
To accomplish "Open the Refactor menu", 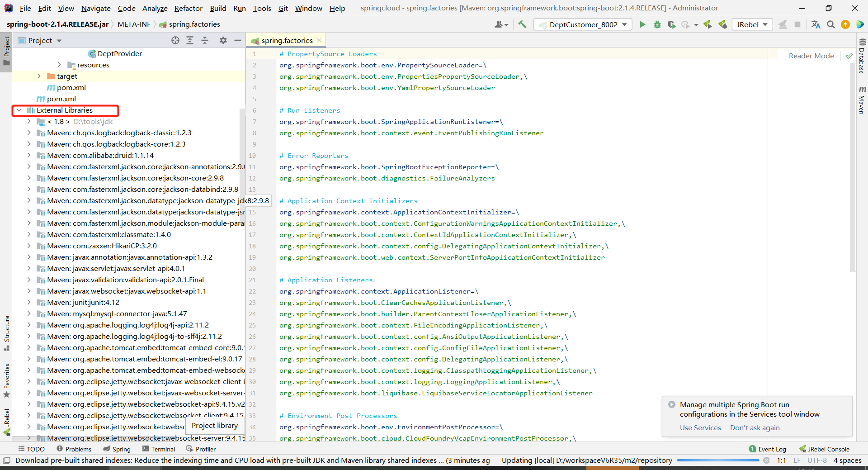I will pyautogui.click(x=189, y=8).
